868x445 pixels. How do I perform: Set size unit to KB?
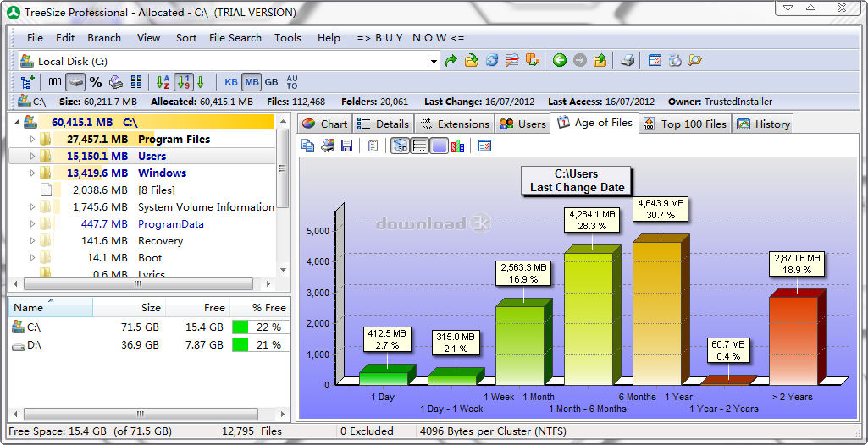(x=231, y=82)
